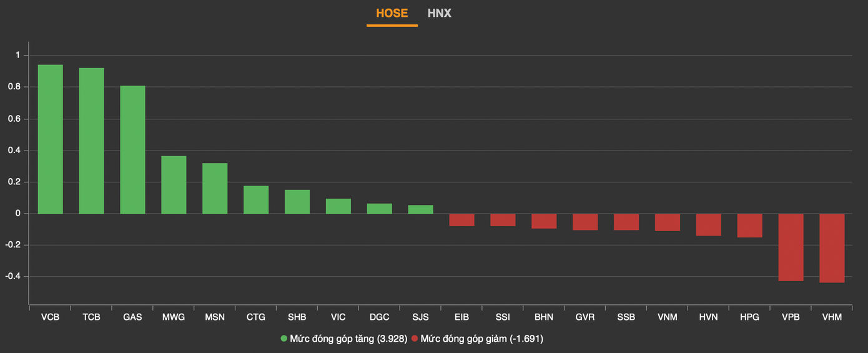Click the green legend dot
The image size is (868, 353).
[x=284, y=339]
